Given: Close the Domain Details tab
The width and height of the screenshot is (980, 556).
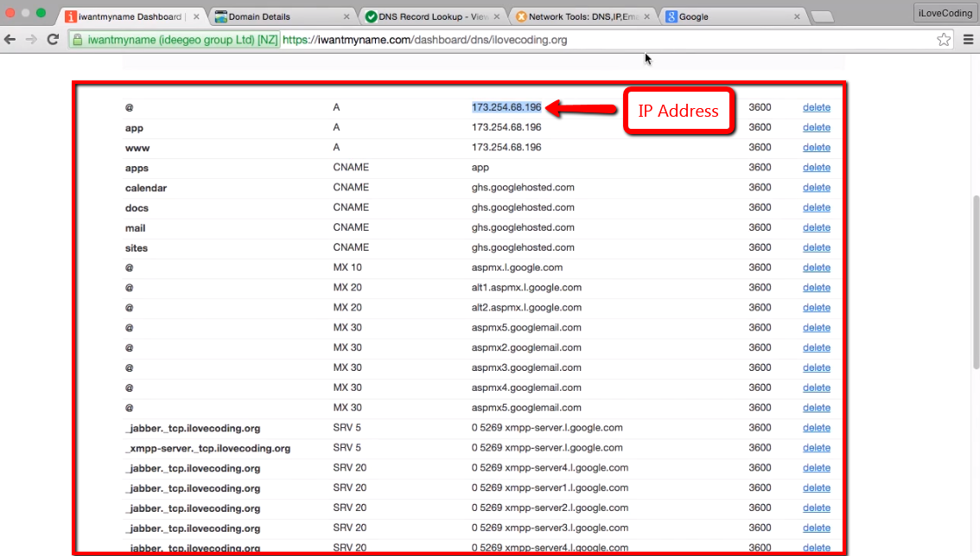Looking at the screenshot, I should (347, 16).
